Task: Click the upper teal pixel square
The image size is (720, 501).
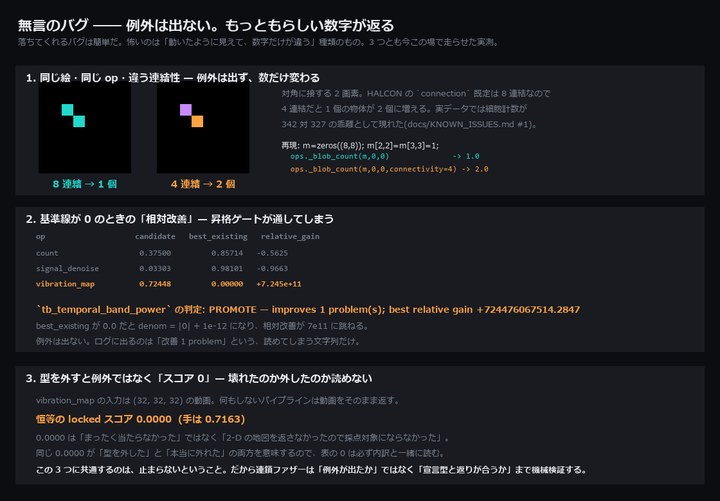Action: click(68, 110)
